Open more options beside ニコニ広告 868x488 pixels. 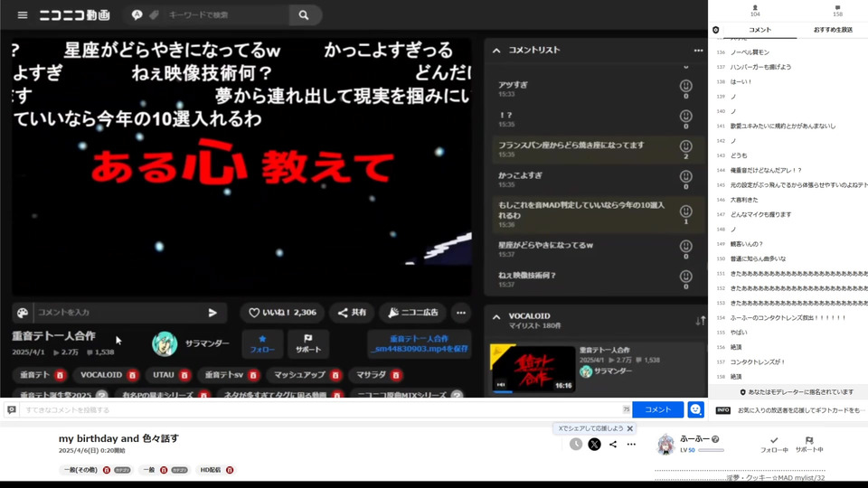(x=461, y=313)
